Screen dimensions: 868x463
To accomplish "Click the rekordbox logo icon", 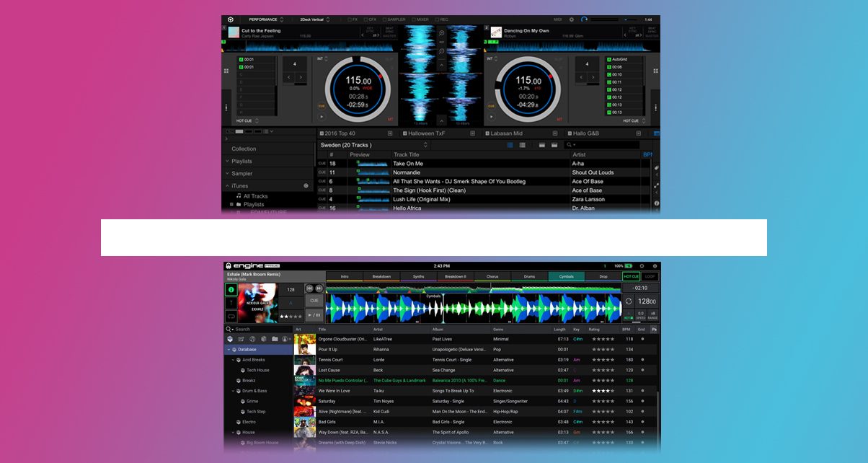I will point(229,19).
